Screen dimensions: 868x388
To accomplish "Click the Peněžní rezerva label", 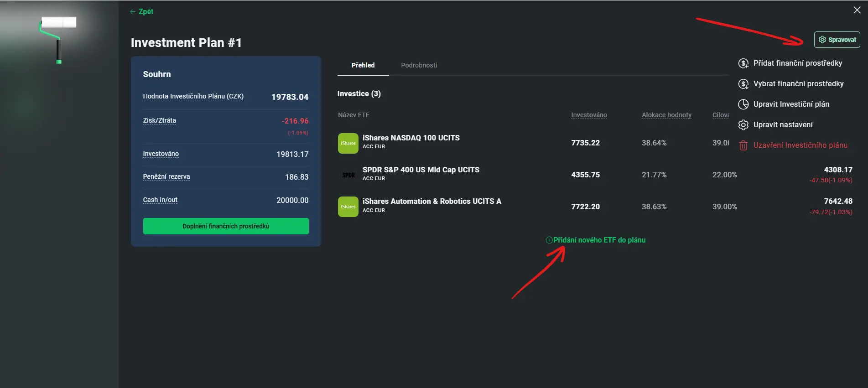I will click(x=166, y=176).
